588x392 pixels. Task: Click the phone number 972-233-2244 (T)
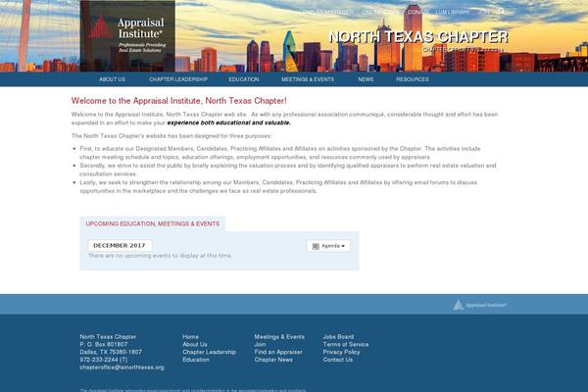coord(104,360)
